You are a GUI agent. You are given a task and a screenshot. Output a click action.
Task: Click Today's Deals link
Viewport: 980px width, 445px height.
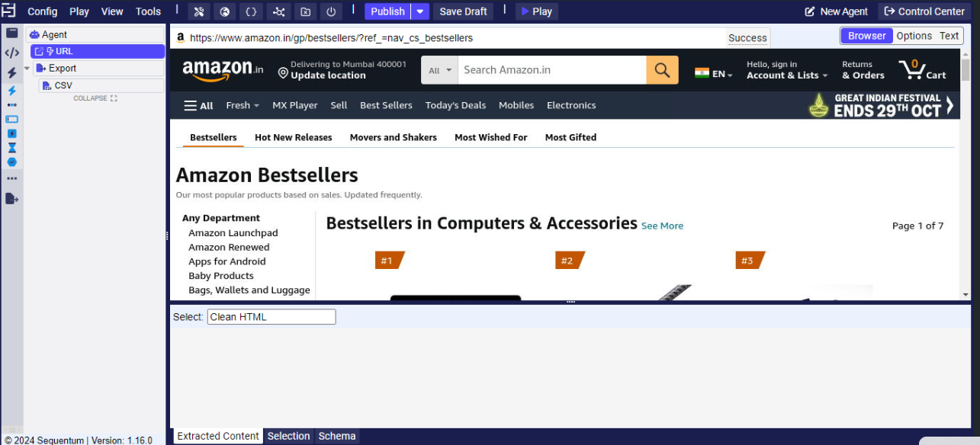click(x=455, y=105)
